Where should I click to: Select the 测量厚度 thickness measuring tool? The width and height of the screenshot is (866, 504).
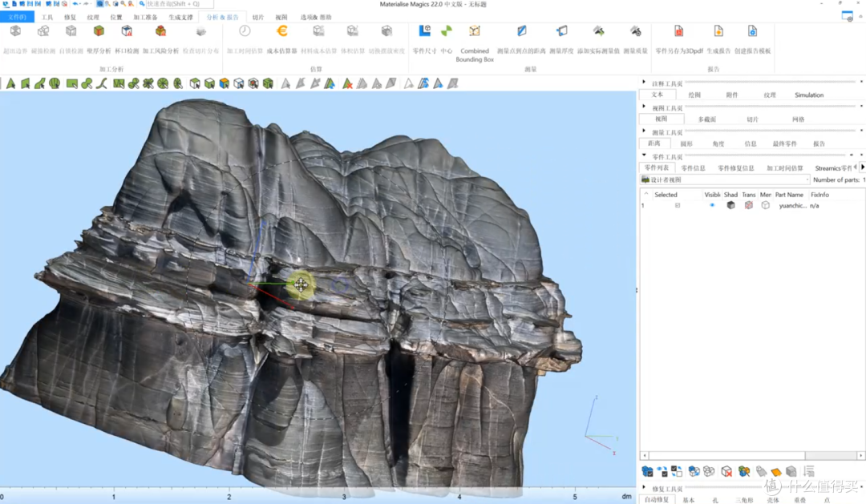click(561, 38)
